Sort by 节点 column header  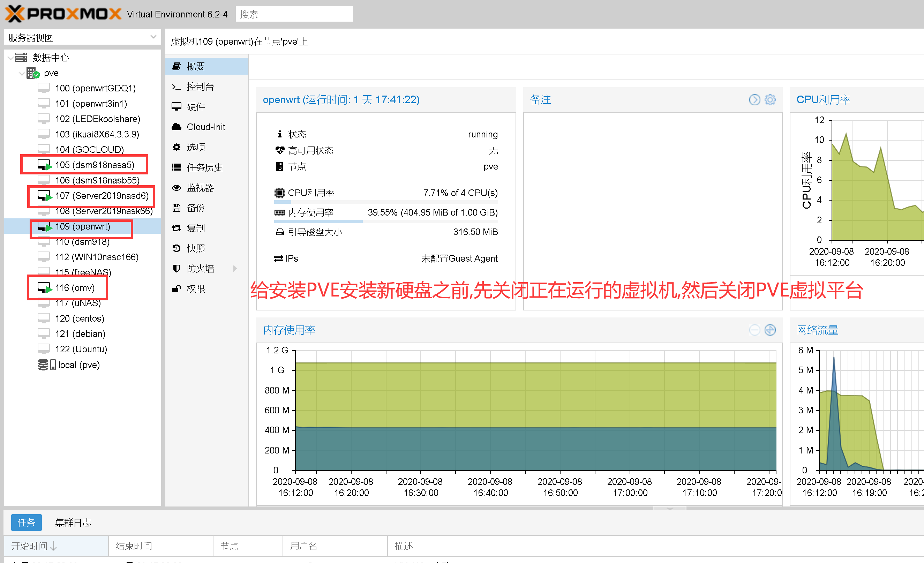[248, 546]
